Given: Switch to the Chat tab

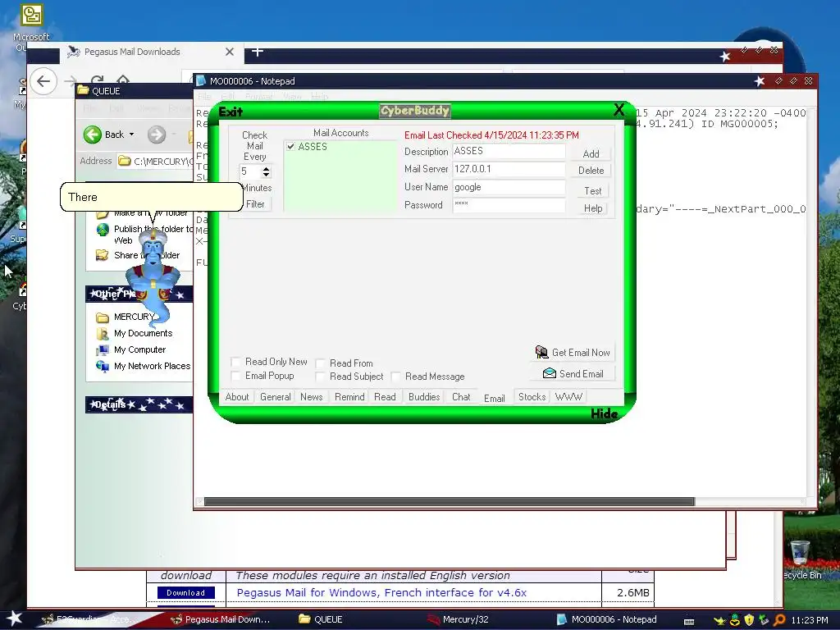Looking at the screenshot, I should tap(461, 397).
